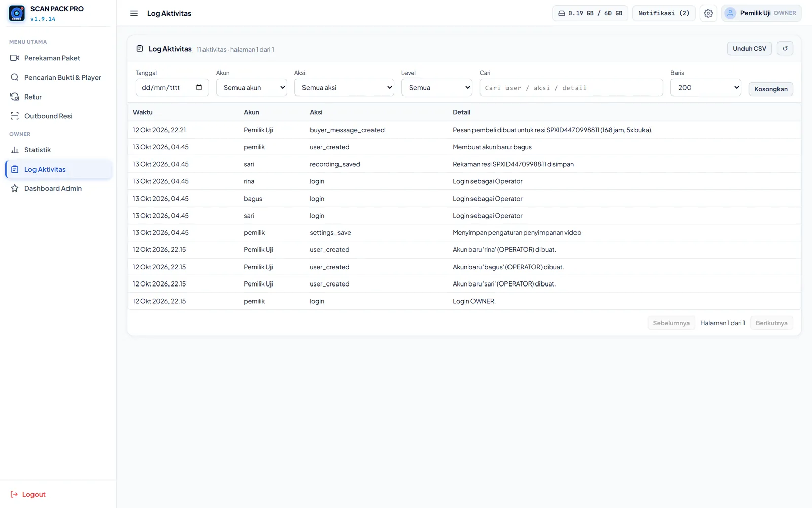Click detail 'Membuat akun baru: bagus'
Viewport: 812px width, 508px height.
[x=492, y=147]
